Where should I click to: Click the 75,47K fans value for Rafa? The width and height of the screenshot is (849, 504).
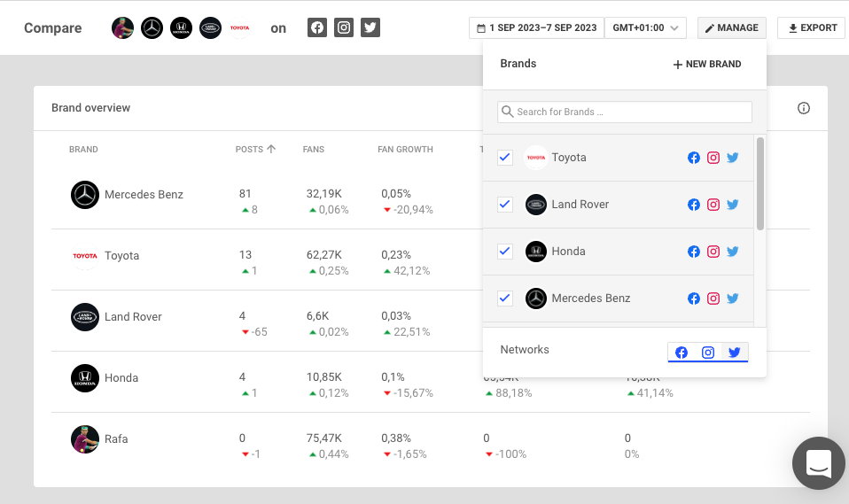click(323, 438)
